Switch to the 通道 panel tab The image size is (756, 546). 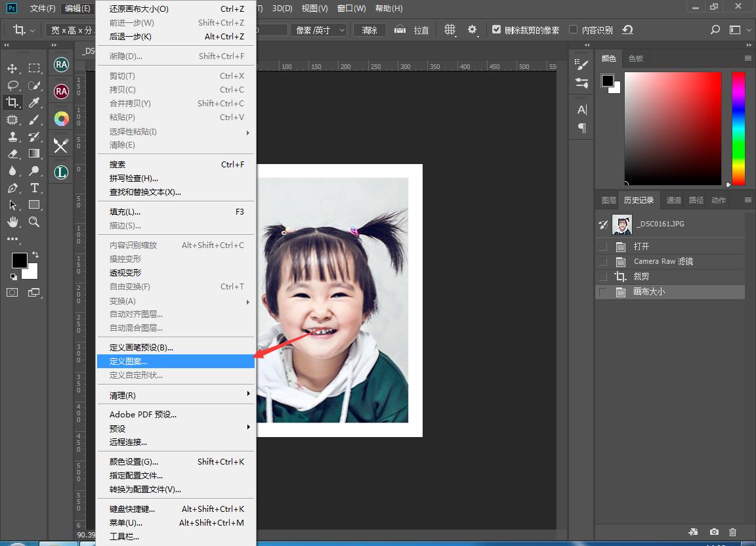pos(673,200)
